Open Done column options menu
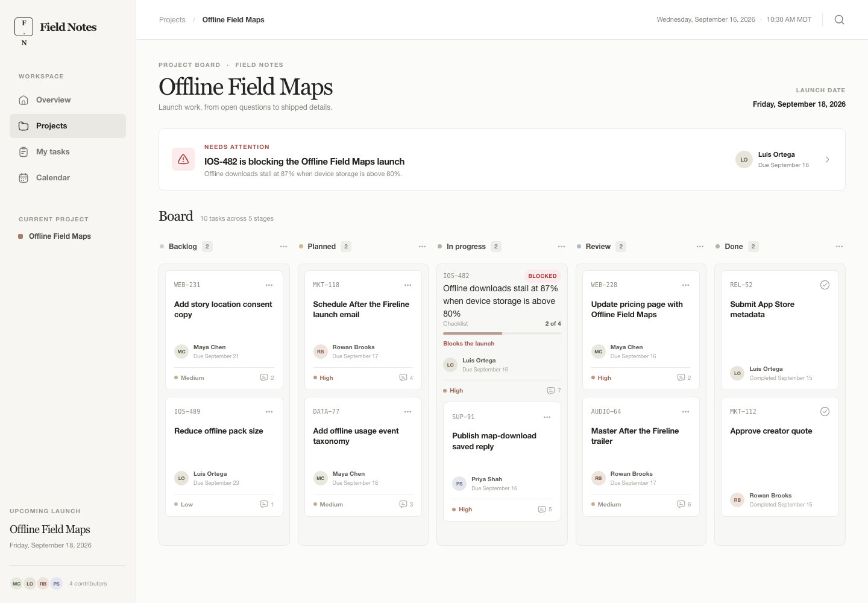Screen dimensions: 868x603 (x=840, y=247)
